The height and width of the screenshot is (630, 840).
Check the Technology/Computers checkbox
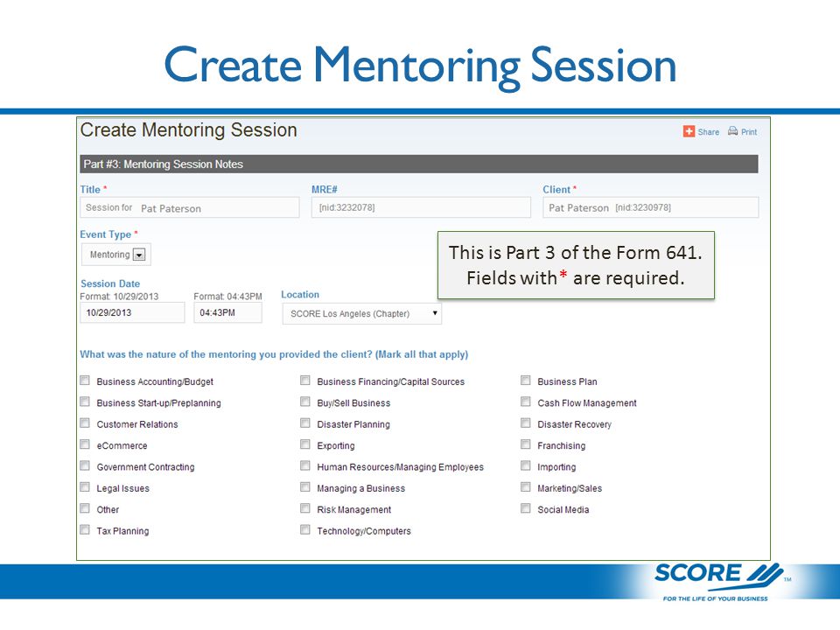point(304,530)
